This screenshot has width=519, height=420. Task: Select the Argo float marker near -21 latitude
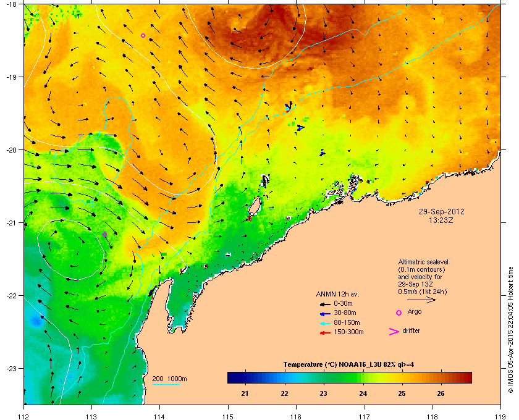pos(104,234)
